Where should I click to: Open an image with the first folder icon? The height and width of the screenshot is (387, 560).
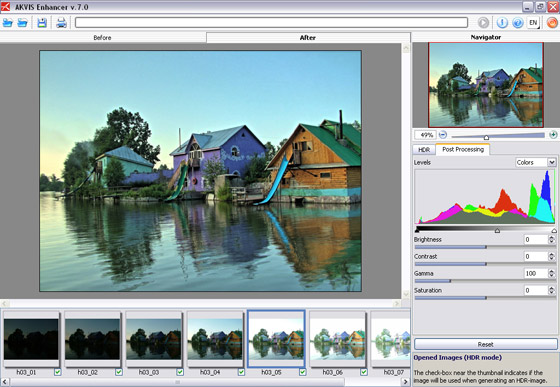pos(8,23)
